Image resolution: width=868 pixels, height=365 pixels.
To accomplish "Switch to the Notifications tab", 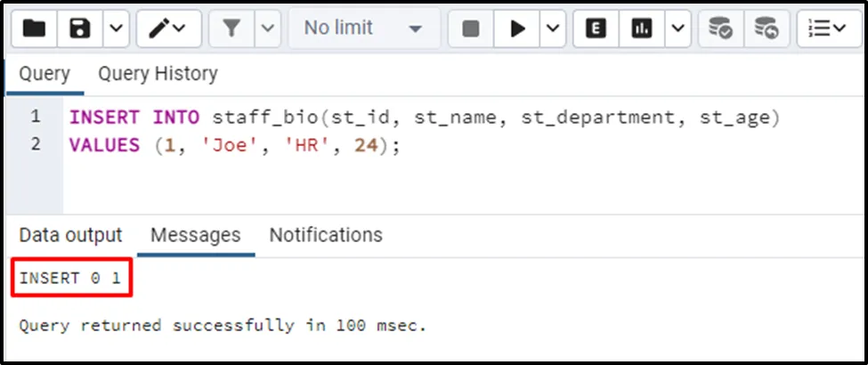I will click(x=326, y=235).
